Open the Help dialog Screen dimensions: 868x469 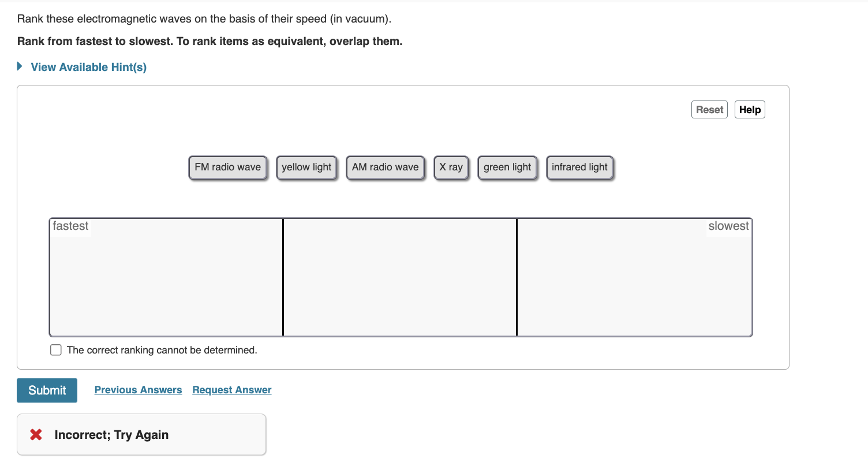point(749,109)
